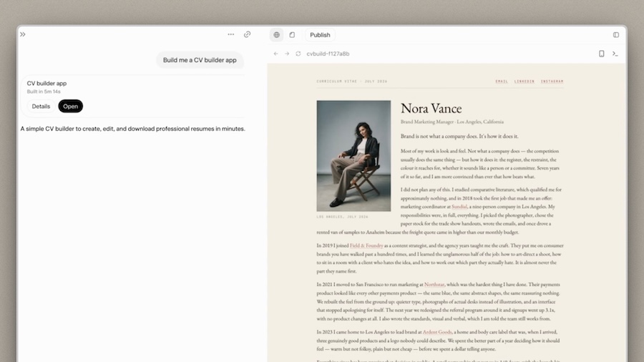
Task: Open Details of CV builder app
Action: click(41, 107)
